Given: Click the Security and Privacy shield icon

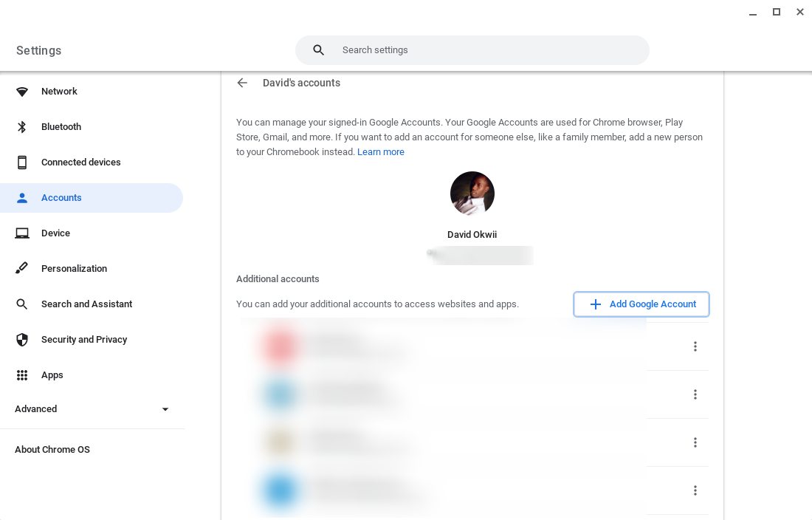Looking at the screenshot, I should coord(22,340).
